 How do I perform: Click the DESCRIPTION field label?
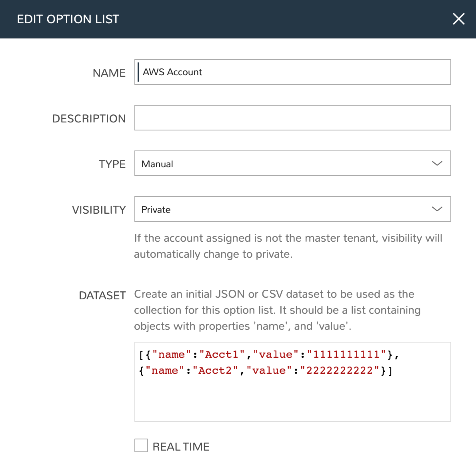89,118
